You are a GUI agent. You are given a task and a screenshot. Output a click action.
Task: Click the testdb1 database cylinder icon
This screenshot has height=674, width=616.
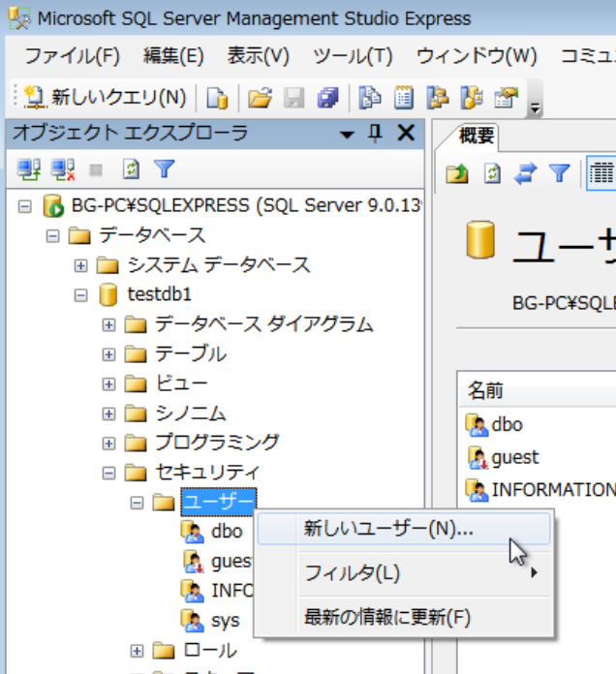pos(108,294)
